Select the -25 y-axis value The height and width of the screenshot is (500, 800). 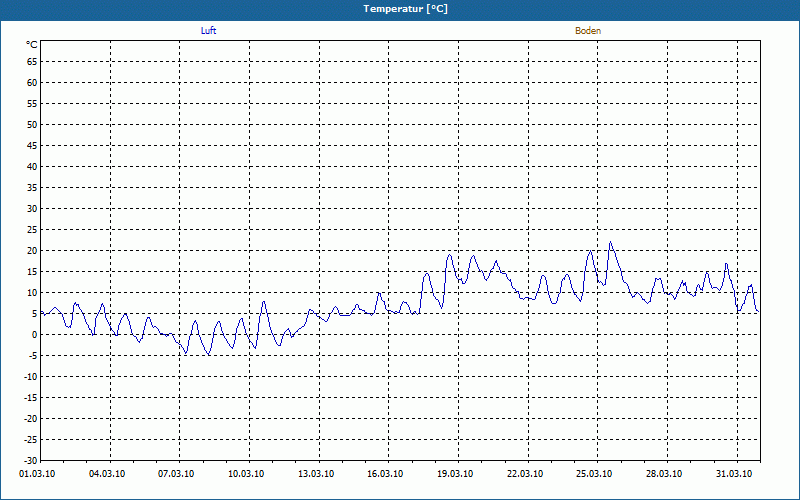31,439
